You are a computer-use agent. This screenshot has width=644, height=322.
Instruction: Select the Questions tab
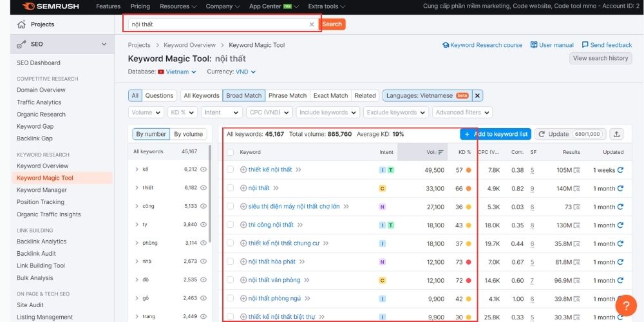point(159,96)
